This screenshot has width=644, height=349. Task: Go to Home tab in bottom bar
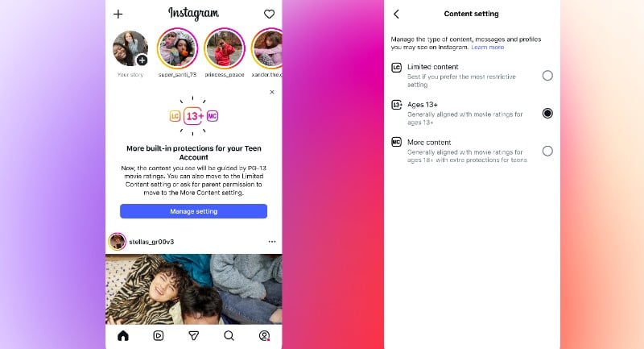(x=123, y=336)
